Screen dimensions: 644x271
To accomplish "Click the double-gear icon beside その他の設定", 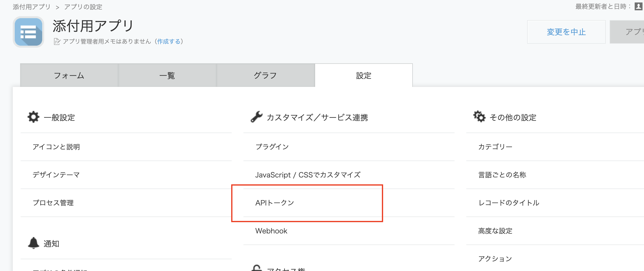I will point(479,117).
